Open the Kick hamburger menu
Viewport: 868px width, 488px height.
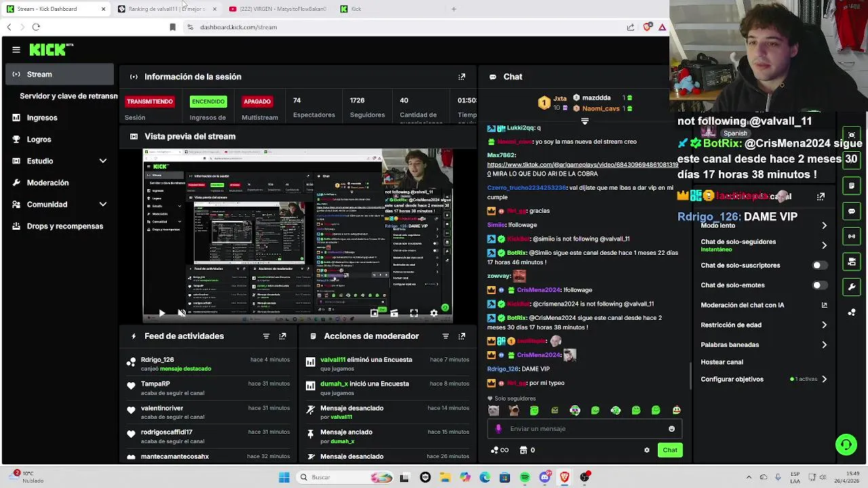(x=16, y=49)
